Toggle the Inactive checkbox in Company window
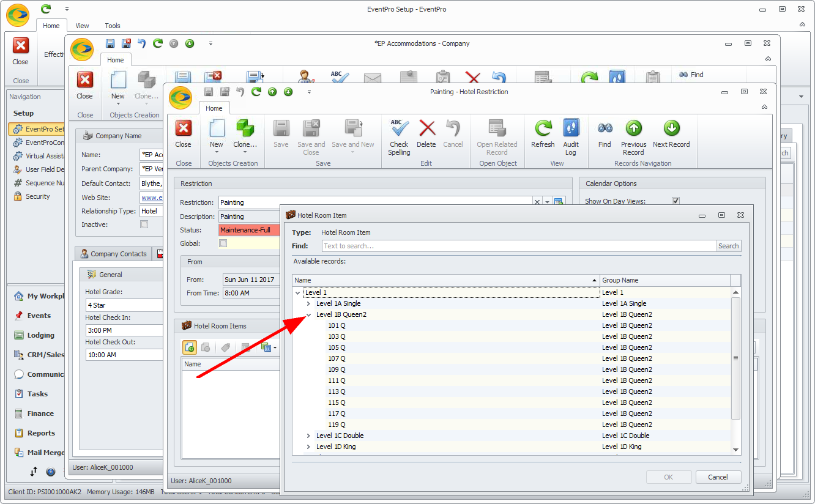Screen dimensions: 815x504 click(x=144, y=224)
